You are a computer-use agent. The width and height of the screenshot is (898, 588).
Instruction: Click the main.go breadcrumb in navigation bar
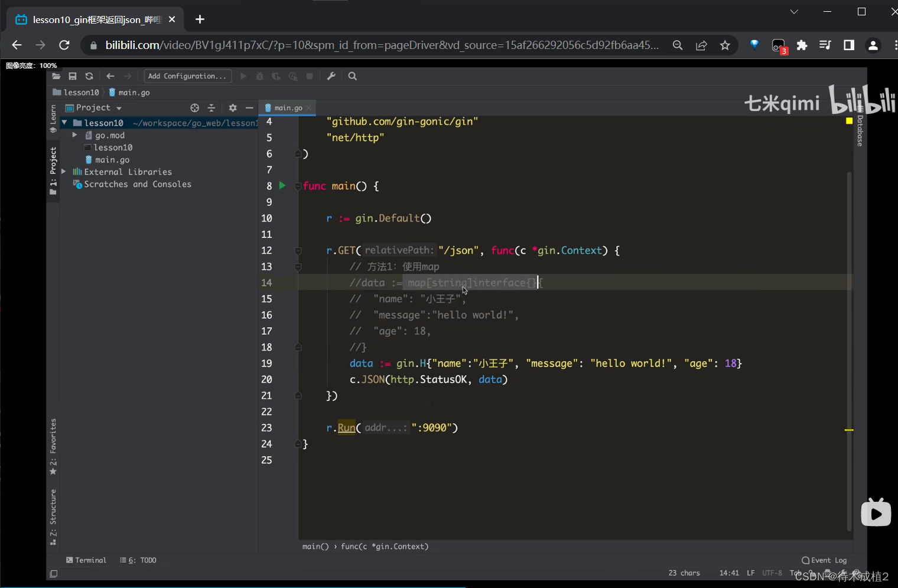pyautogui.click(x=129, y=93)
